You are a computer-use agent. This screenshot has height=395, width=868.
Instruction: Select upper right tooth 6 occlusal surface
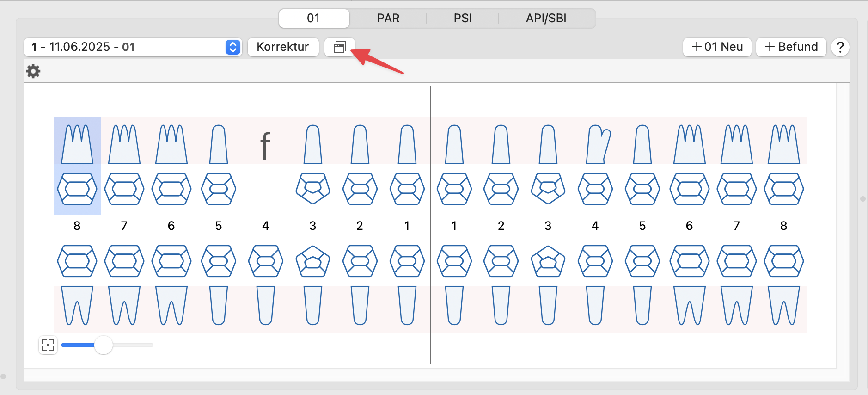tap(171, 189)
